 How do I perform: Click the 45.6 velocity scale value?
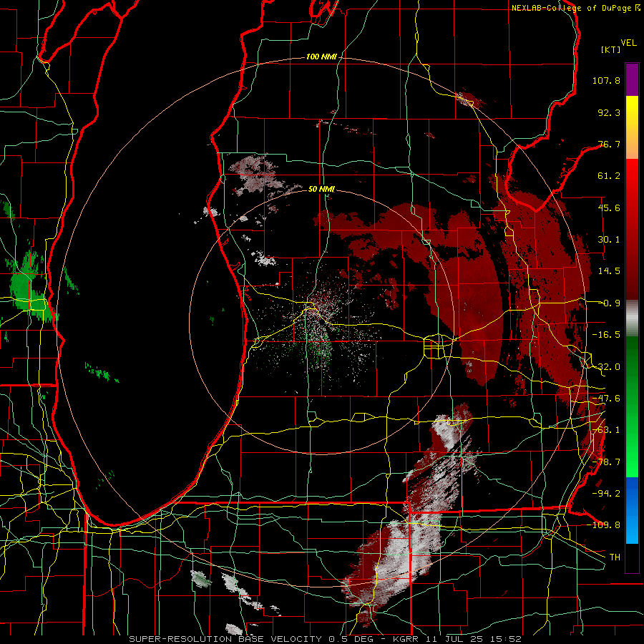click(609, 208)
